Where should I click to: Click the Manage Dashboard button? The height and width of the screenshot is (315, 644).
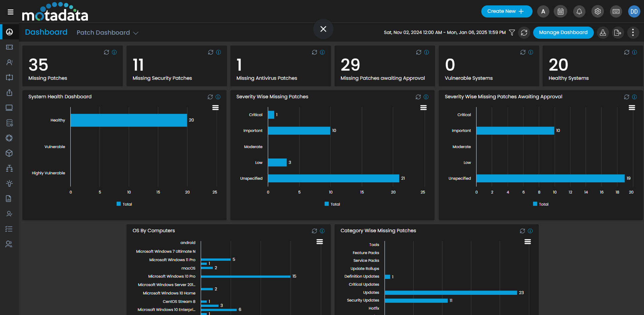point(563,33)
